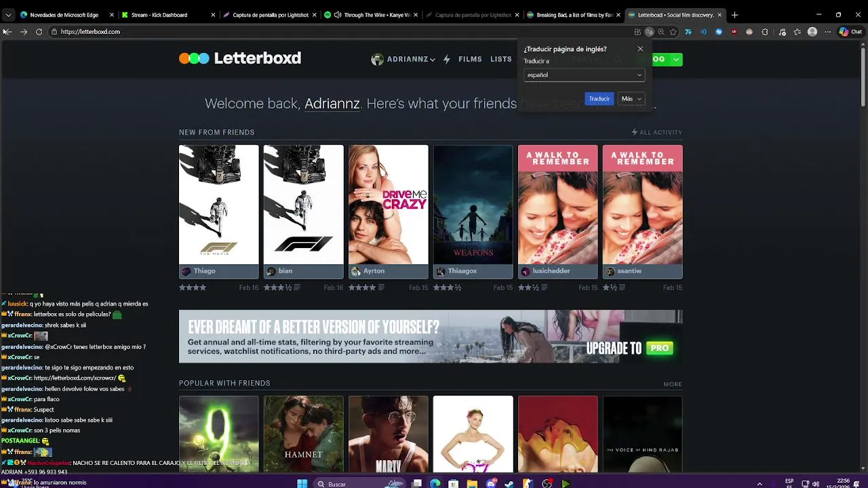Open the 7TV extension icon
Viewport: 868px width, 488px height.
[688, 32]
